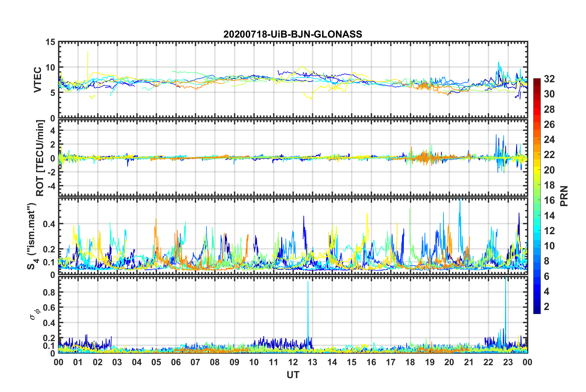Click VTEC y-axis tick 10
Screen dimensions: 586x392
(50, 67)
